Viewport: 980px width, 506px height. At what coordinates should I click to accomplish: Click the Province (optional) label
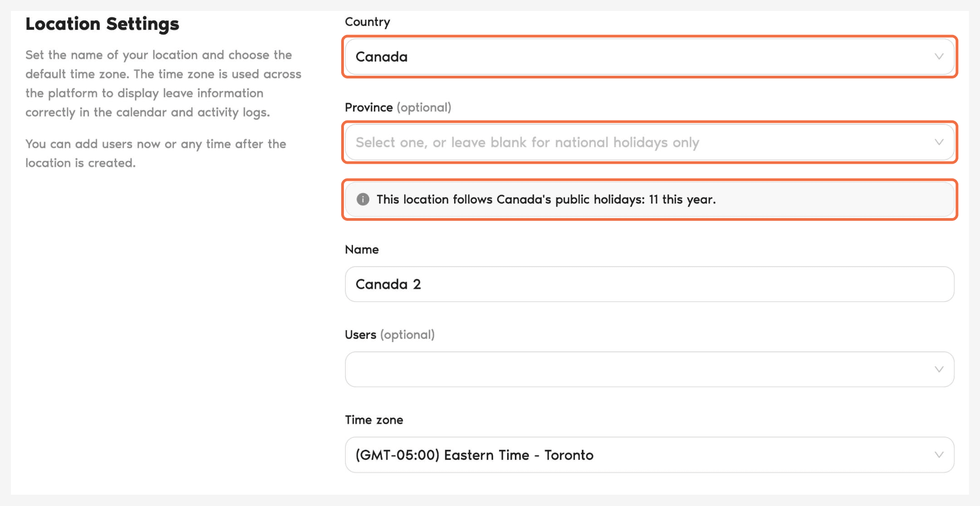[398, 107]
